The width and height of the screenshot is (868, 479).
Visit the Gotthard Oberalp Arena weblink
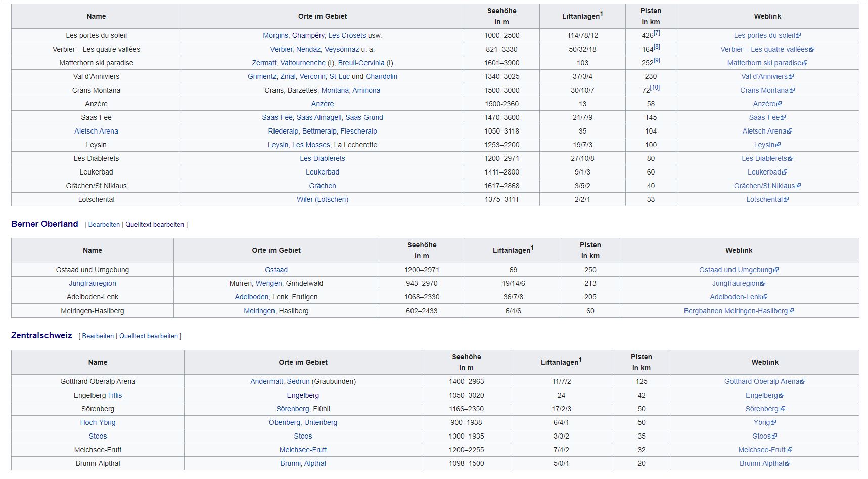(x=765, y=381)
